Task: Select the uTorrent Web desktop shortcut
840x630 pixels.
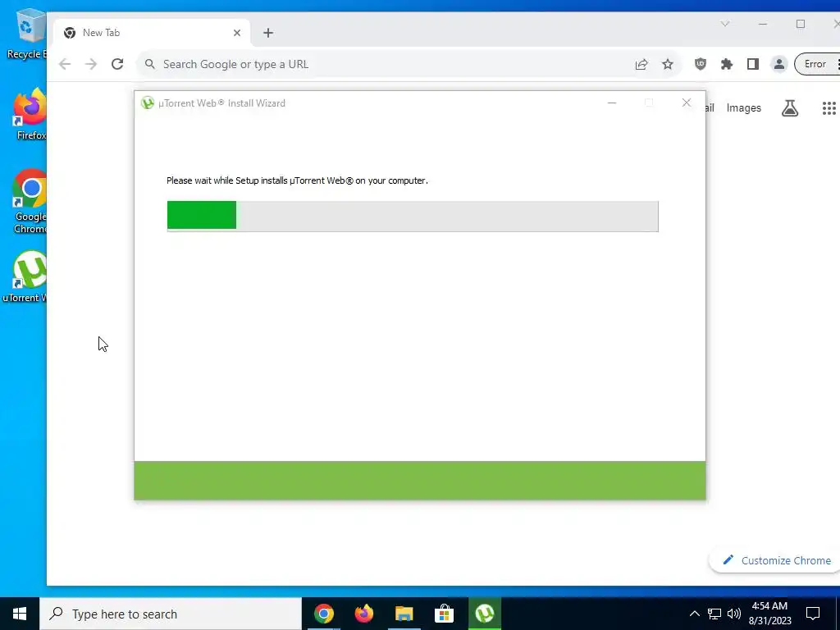Action: (x=25, y=277)
